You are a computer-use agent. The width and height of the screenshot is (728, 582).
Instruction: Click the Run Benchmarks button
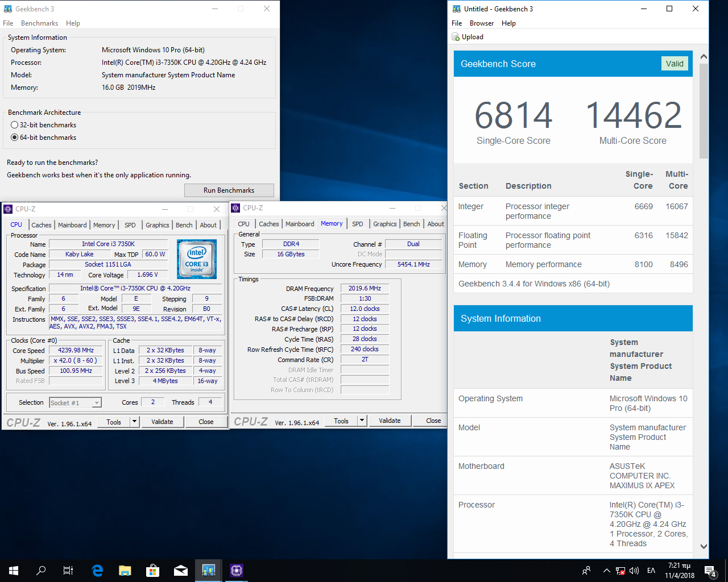[229, 190]
